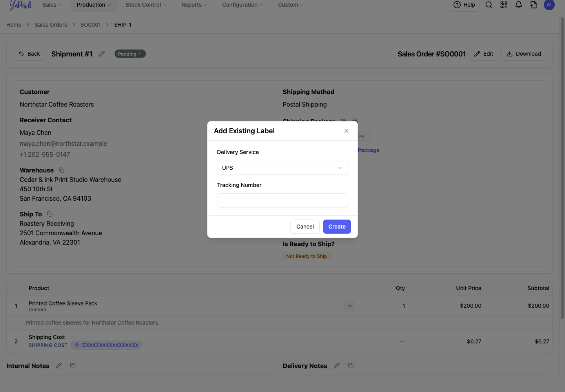Copy the Ship To address

pyautogui.click(x=50, y=214)
